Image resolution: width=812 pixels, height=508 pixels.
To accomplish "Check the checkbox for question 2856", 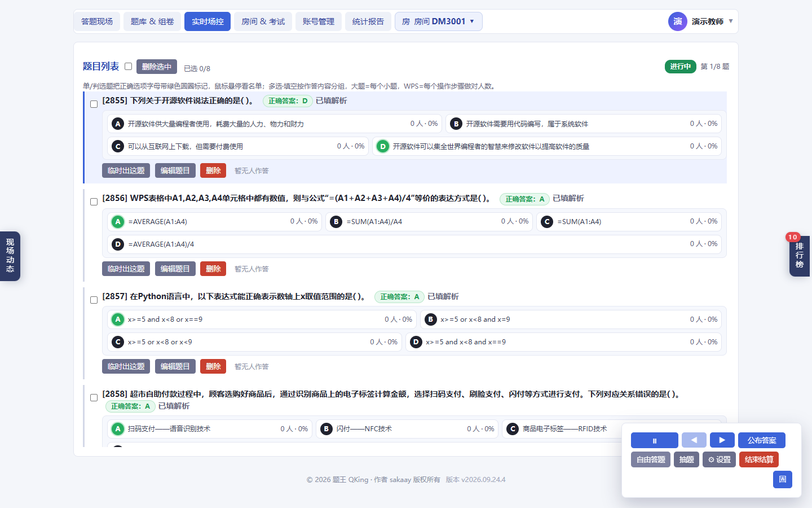I will click(94, 202).
